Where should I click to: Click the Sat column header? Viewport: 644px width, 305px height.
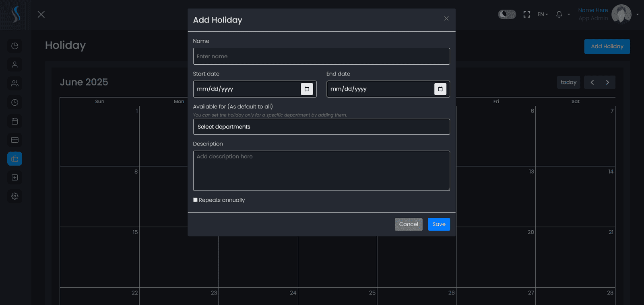coord(576,102)
